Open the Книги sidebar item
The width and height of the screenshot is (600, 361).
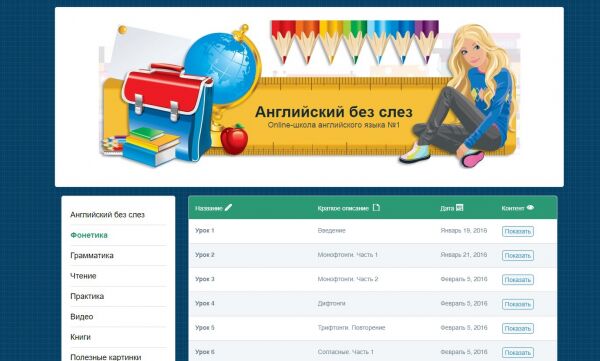[x=80, y=337]
